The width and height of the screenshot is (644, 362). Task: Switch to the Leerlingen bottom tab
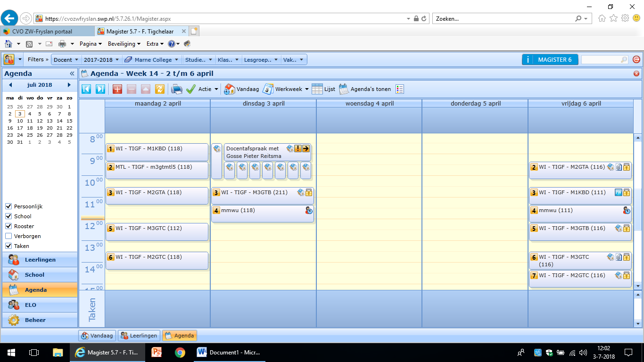tap(139, 336)
